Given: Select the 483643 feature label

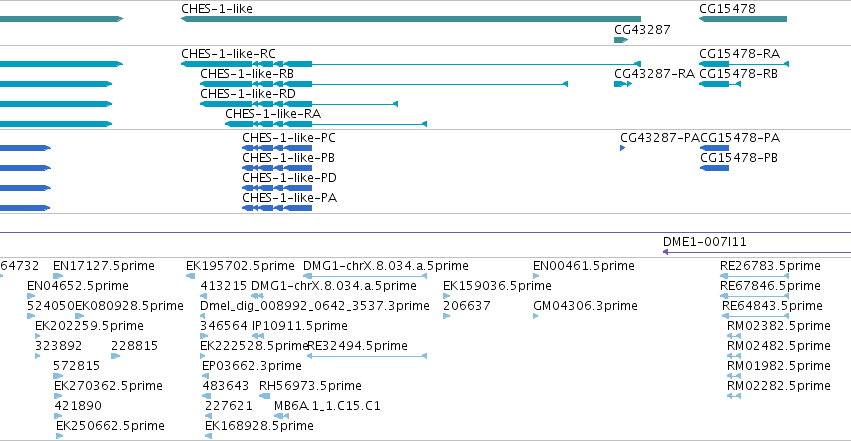Looking at the screenshot, I should click(x=225, y=386).
